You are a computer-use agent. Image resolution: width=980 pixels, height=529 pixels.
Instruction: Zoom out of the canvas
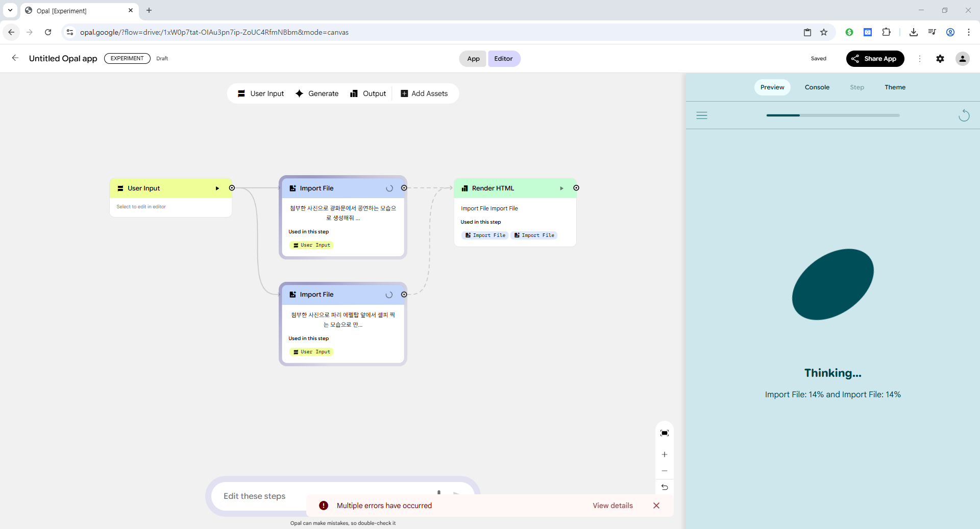coord(665,471)
